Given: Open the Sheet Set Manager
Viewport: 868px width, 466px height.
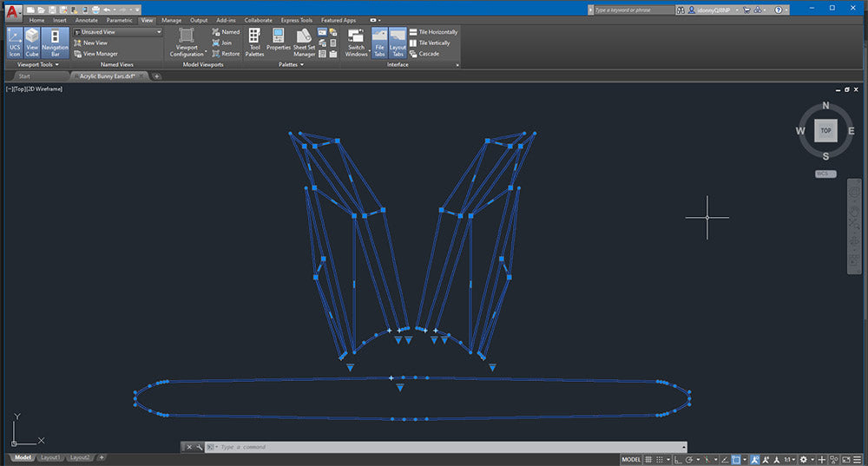Looking at the screenshot, I should pos(304,42).
